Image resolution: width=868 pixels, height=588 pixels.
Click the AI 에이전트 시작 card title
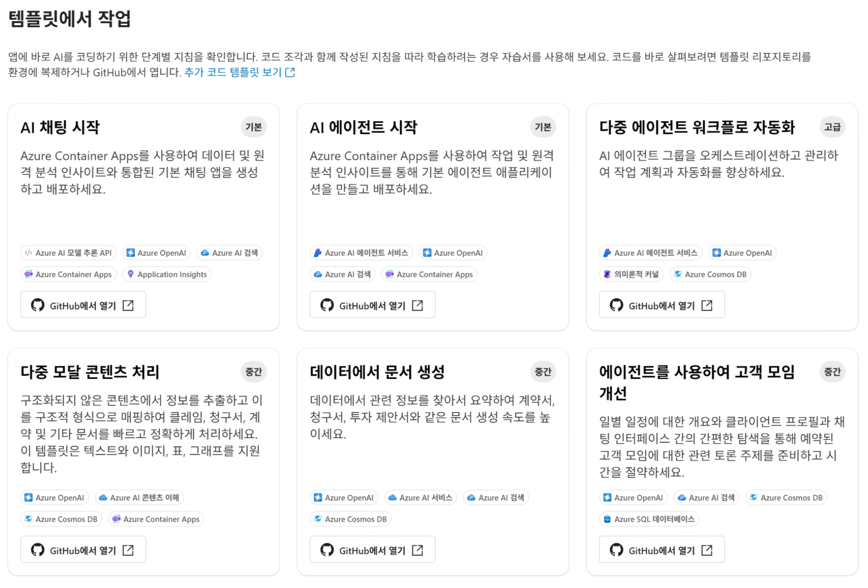click(363, 127)
